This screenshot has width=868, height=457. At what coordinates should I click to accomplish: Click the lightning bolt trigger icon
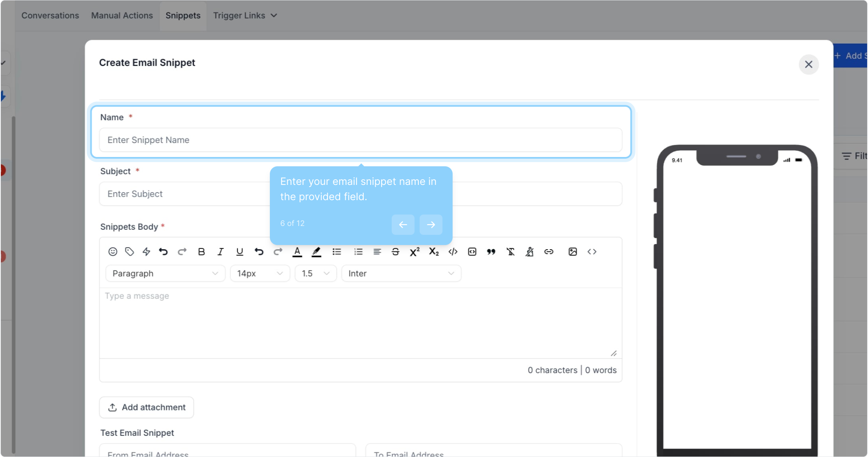(146, 252)
